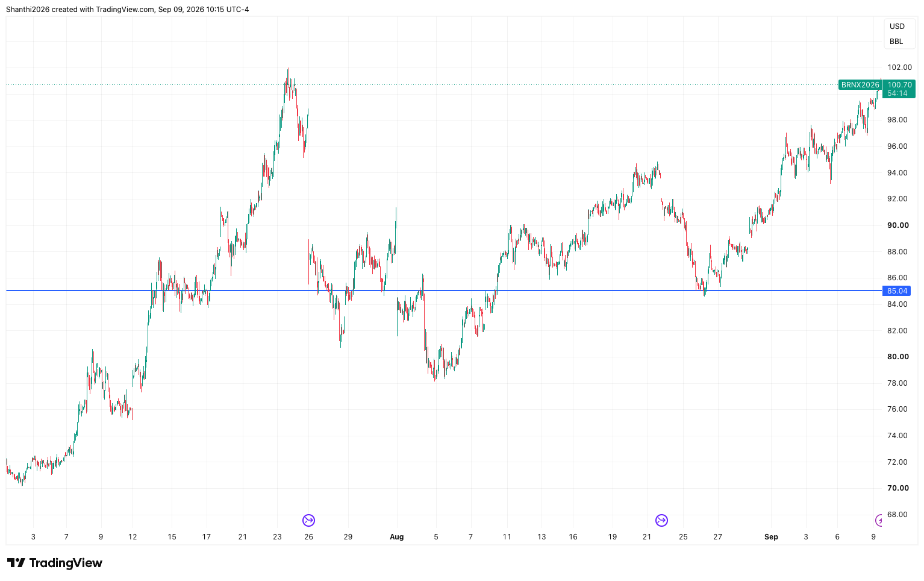924x581 pixels.
Task: Select the bold 90.00 price level
Action: coord(898,225)
